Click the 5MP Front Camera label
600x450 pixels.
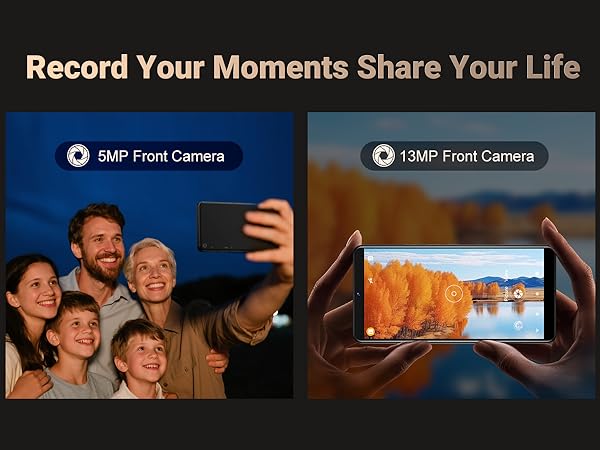[x=161, y=156]
